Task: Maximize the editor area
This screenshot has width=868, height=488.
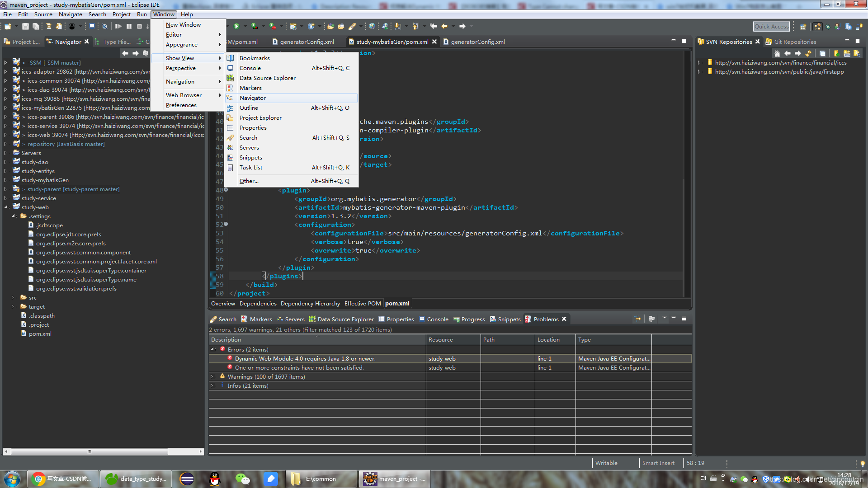Action: click(x=684, y=41)
